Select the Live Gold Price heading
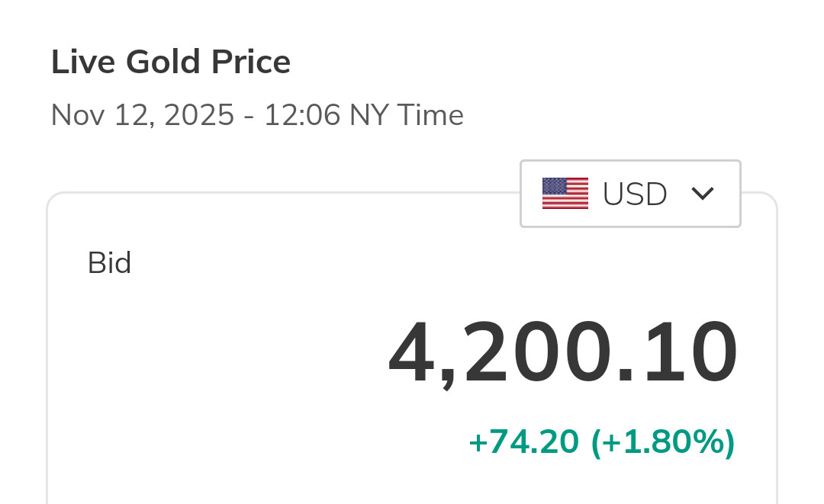This screenshot has height=504, width=824. tap(171, 62)
